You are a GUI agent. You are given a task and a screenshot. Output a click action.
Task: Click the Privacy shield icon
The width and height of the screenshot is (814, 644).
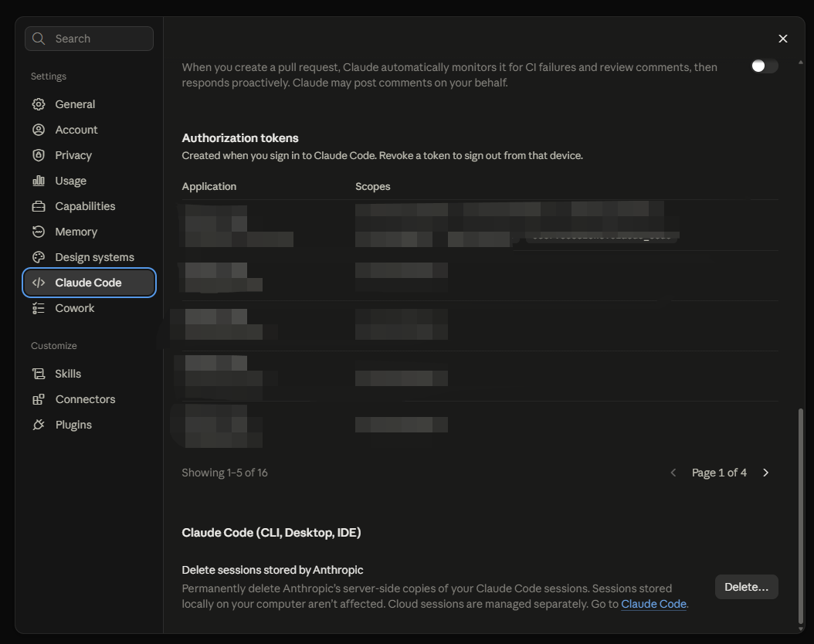click(39, 155)
